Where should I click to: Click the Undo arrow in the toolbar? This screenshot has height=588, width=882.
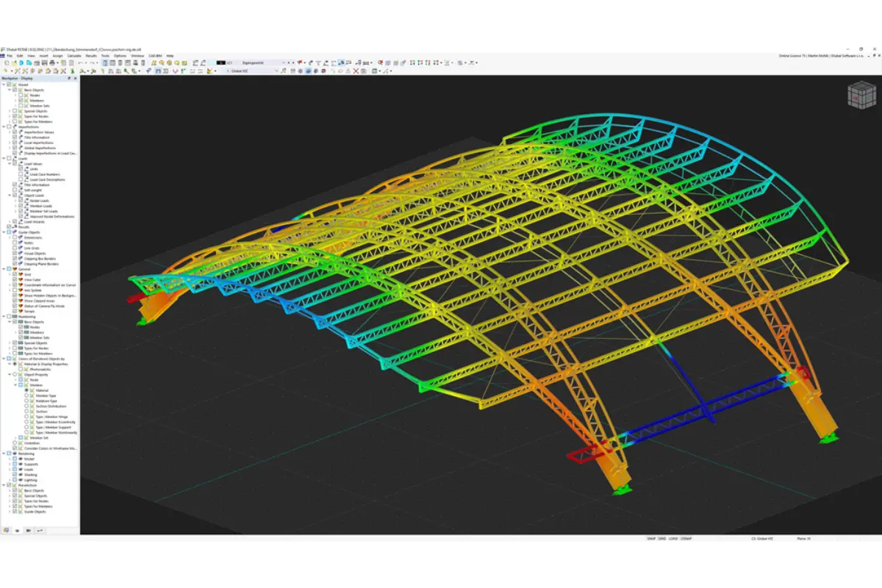79,63
